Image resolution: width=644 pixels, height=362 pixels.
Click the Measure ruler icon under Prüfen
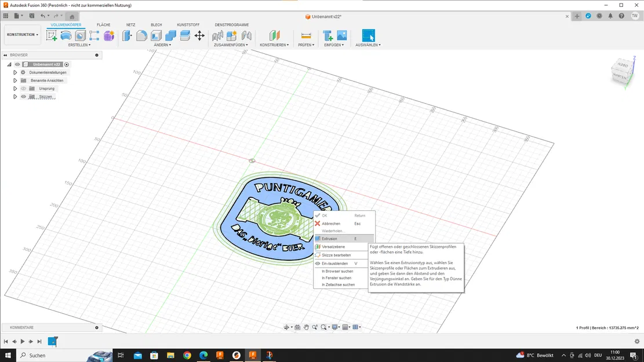(x=306, y=36)
